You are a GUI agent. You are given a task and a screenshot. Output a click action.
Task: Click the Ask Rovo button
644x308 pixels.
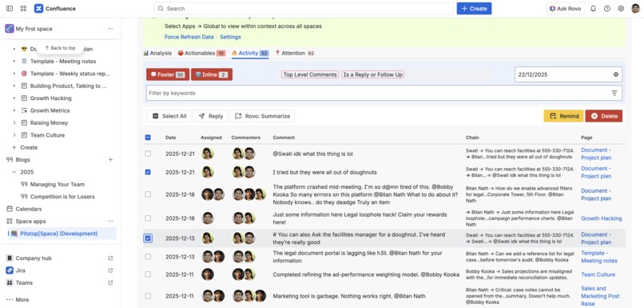pos(566,8)
